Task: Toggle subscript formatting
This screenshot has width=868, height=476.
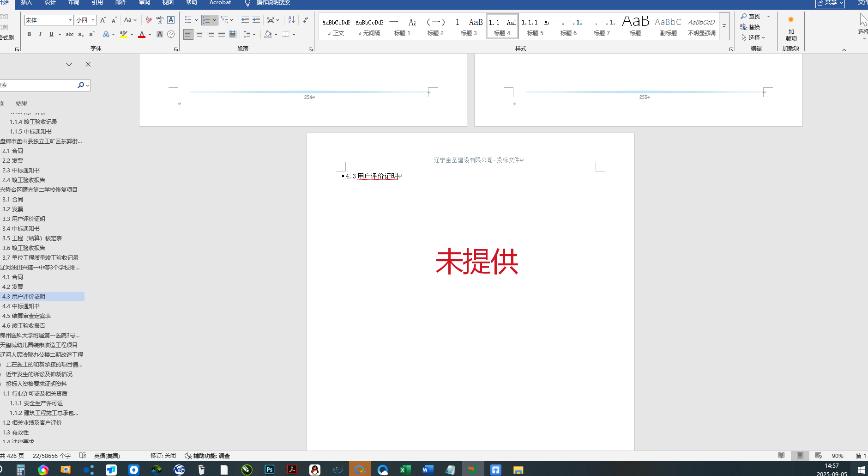Action: (x=81, y=34)
